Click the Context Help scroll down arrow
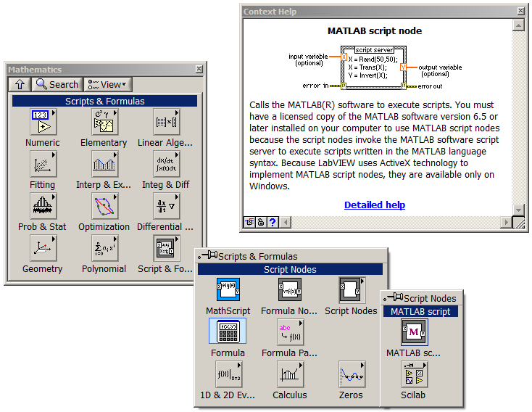The width and height of the screenshot is (532, 412). point(518,210)
